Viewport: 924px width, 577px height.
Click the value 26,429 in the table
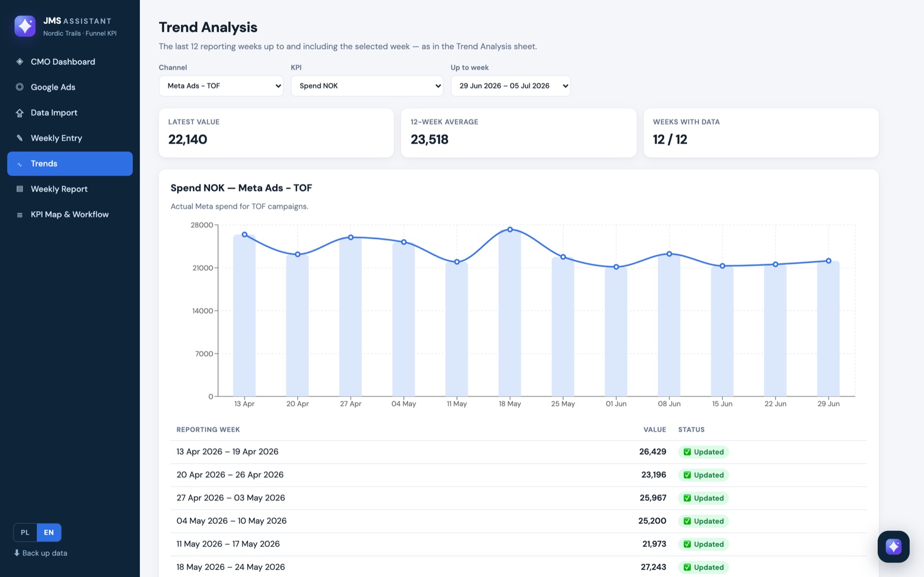[x=652, y=451]
